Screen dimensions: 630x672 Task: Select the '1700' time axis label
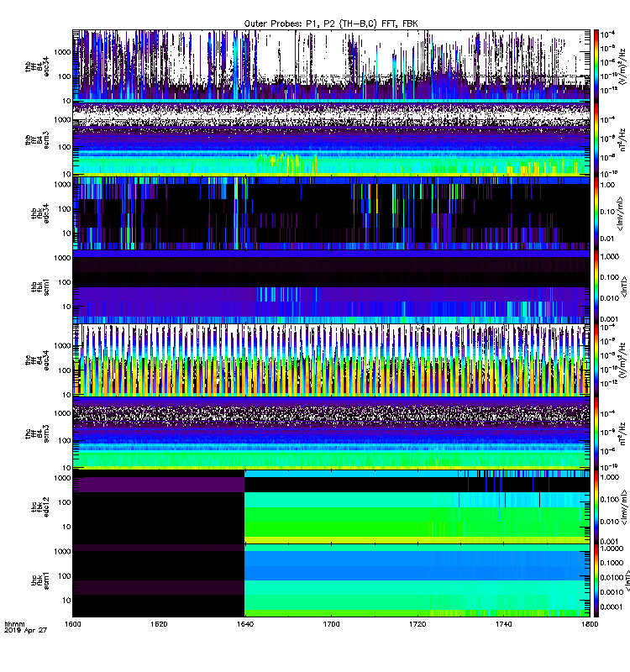pyautogui.click(x=331, y=624)
